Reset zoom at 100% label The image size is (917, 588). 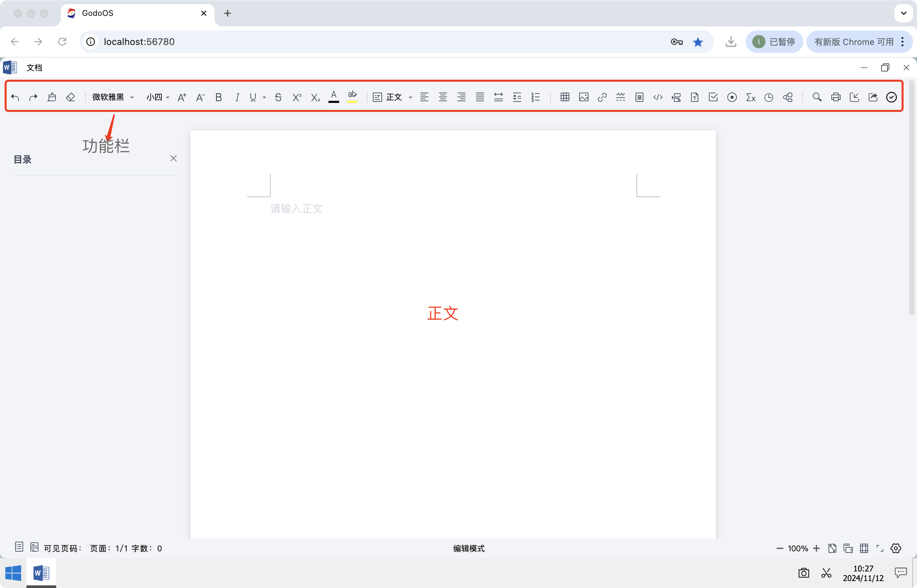pos(798,548)
